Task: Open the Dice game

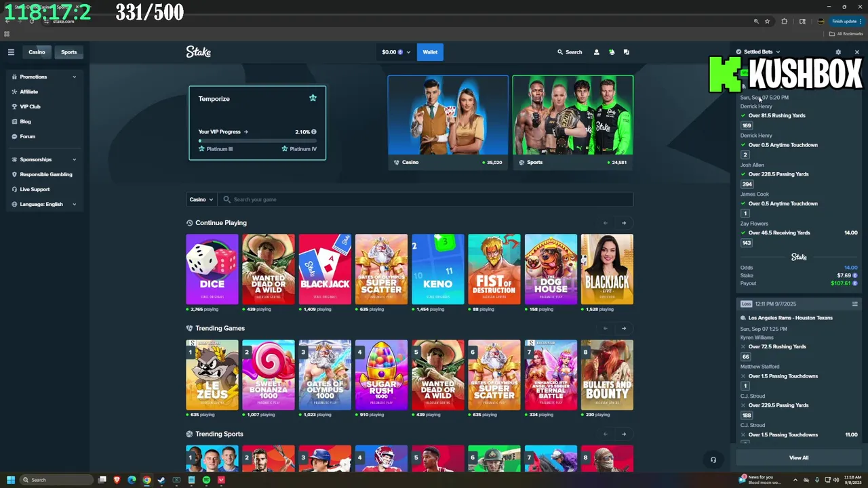Action: click(212, 269)
